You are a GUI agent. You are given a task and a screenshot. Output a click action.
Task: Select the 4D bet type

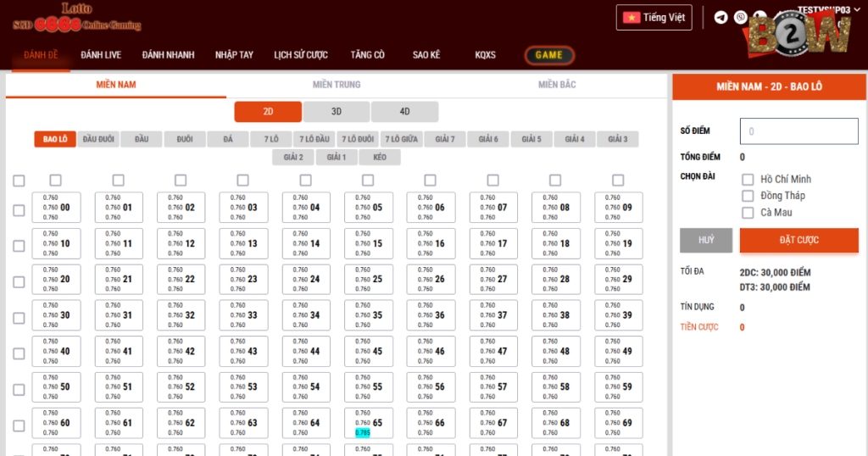(x=404, y=112)
